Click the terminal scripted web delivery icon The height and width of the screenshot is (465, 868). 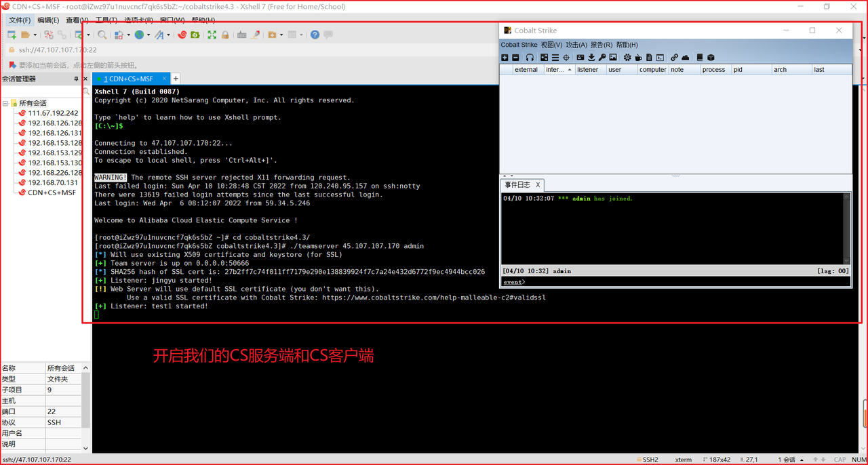coord(660,58)
